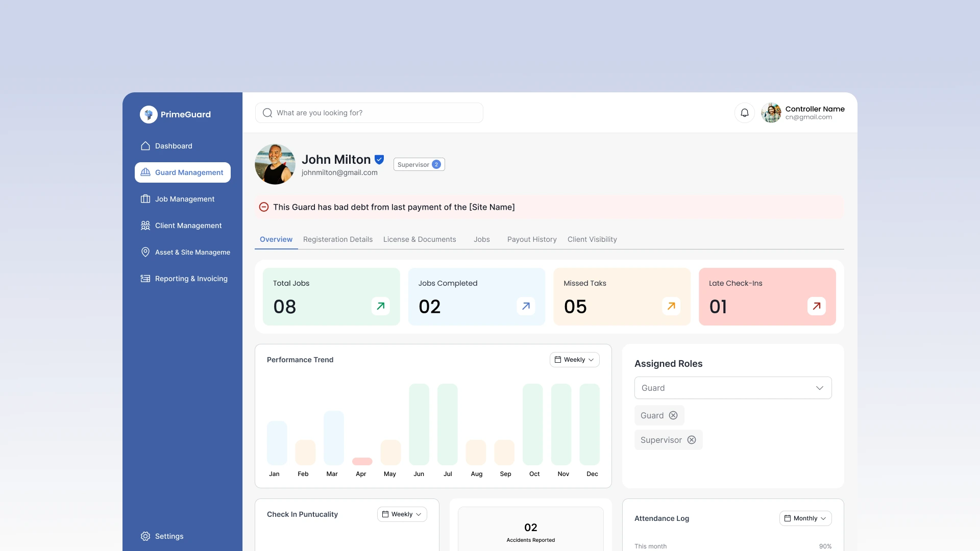
Task: Click the Assigned Roles heading
Action: [x=668, y=364]
